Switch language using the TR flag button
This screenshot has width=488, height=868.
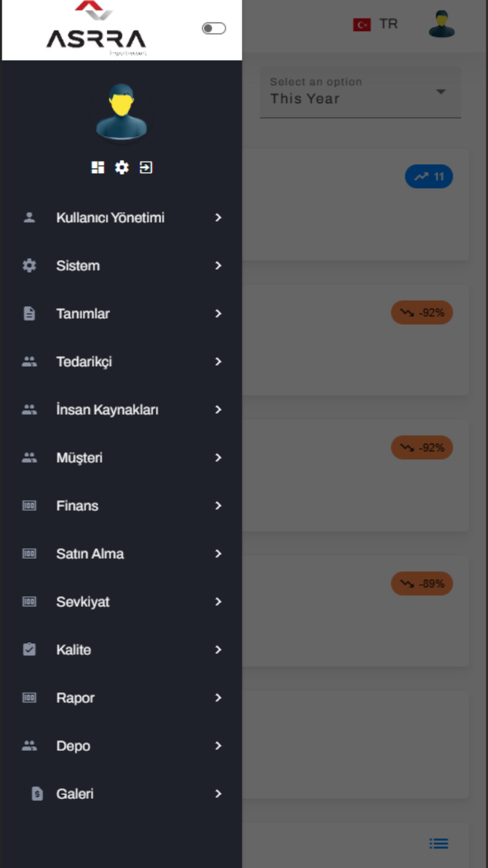(375, 24)
